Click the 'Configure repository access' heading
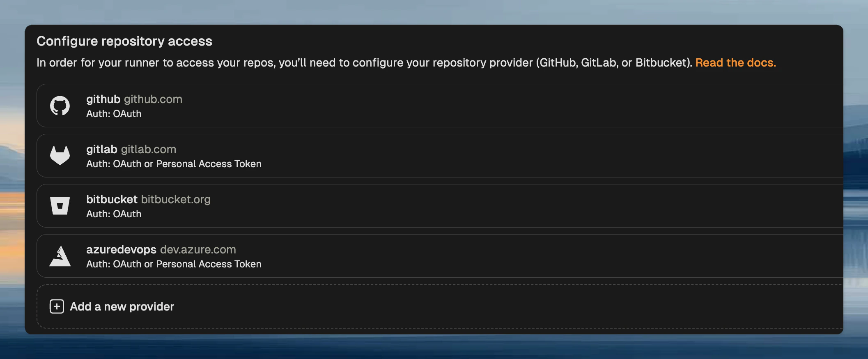 point(124,41)
